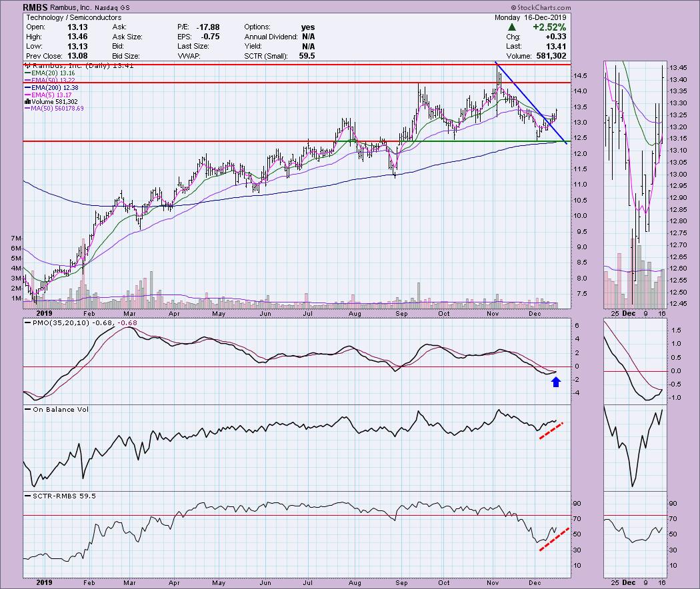Click the Prev Close value 13.08
Viewport: 700px width, 589px height.
pyautogui.click(x=77, y=56)
